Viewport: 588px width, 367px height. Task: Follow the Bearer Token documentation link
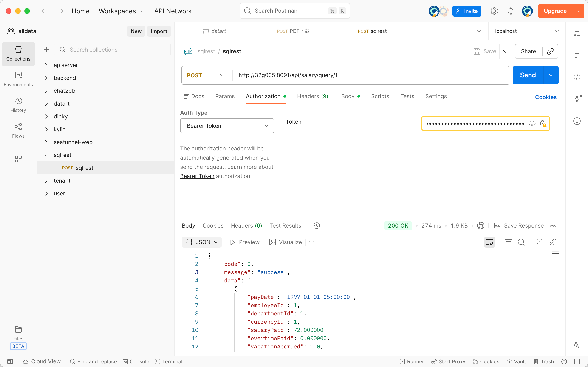click(x=197, y=176)
